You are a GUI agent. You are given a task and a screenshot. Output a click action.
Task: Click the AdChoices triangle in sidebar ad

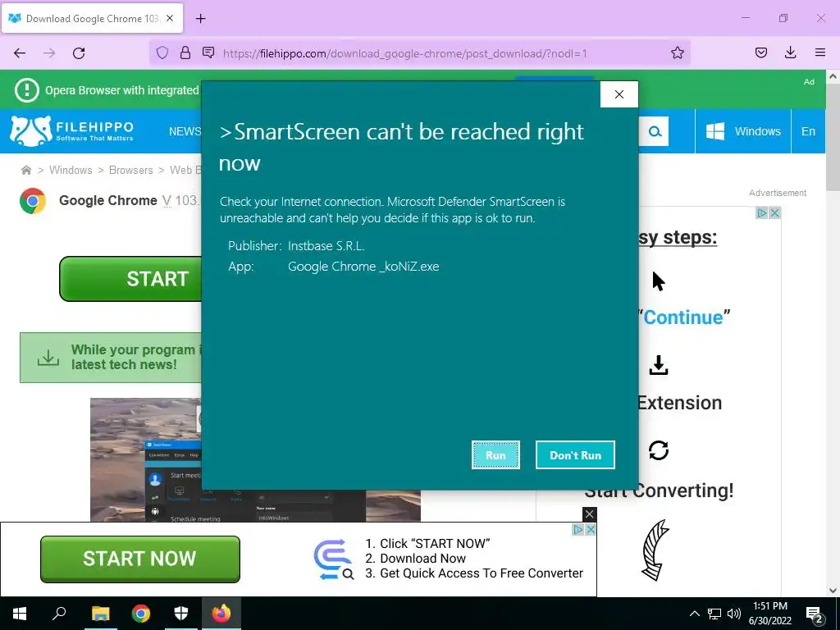(762, 213)
